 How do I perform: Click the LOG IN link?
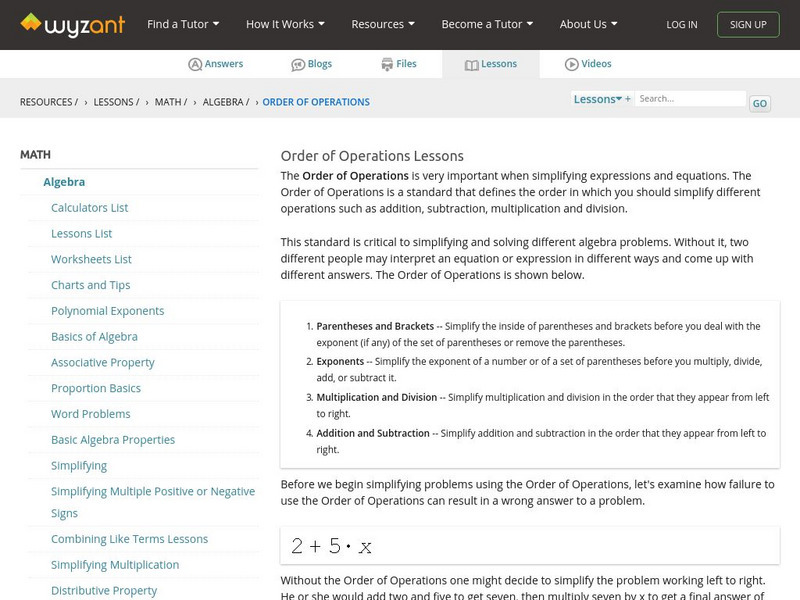pyautogui.click(x=681, y=24)
